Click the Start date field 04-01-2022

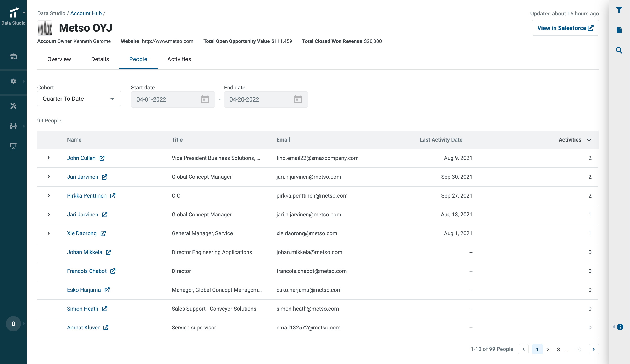point(173,99)
